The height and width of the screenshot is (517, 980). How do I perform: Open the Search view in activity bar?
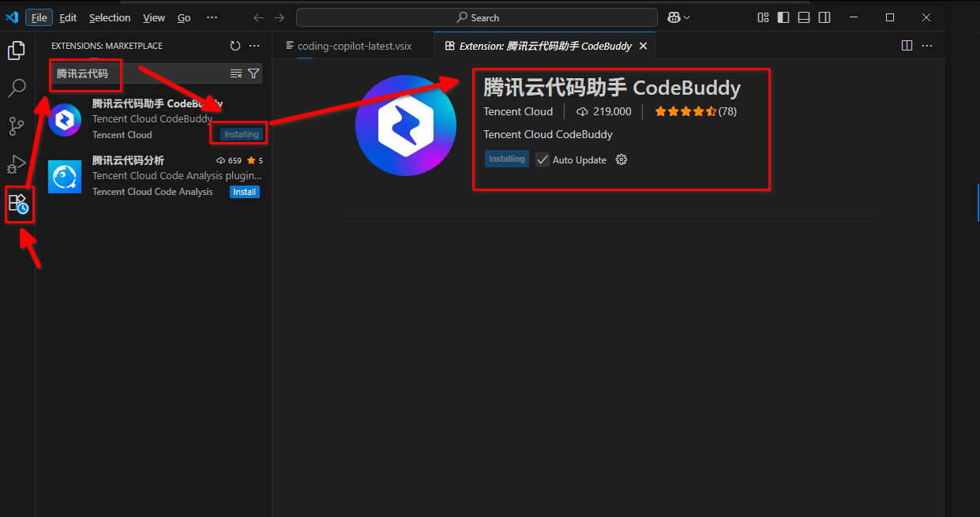(17, 88)
